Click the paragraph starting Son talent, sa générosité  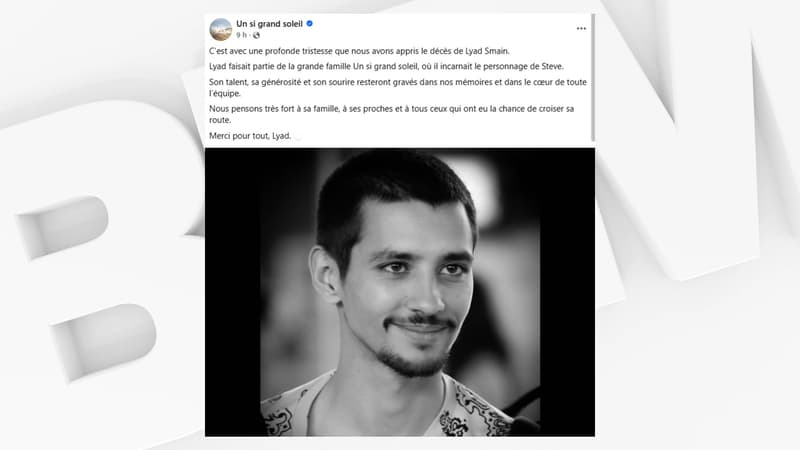397,88
